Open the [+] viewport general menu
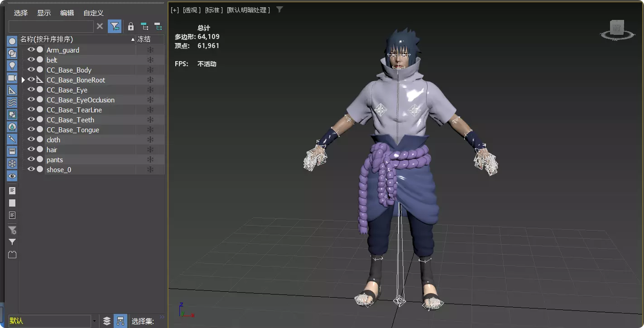Image resolution: width=644 pixels, height=328 pixels. (x=175, y=10)
